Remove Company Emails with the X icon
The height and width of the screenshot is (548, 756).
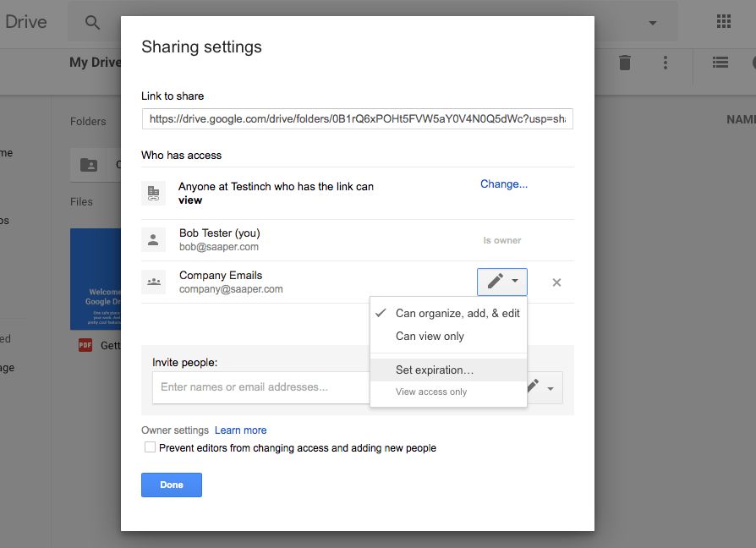pos(556,282)
